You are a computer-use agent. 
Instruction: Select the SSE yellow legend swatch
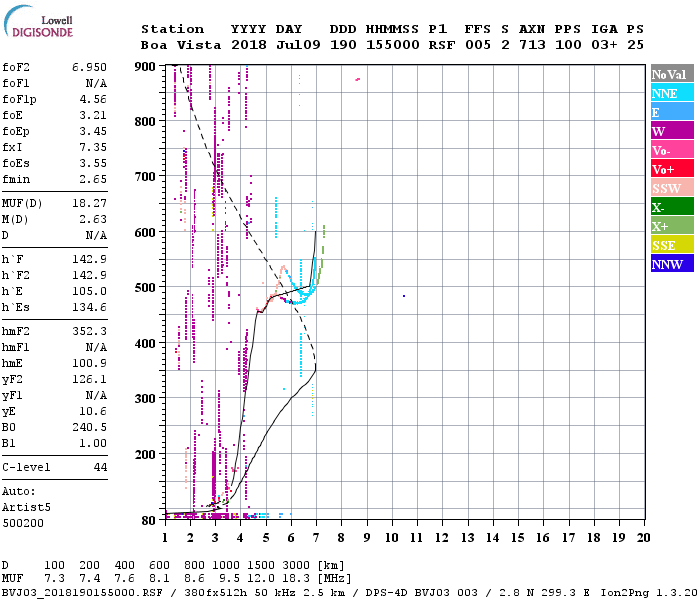click(672, 245)
